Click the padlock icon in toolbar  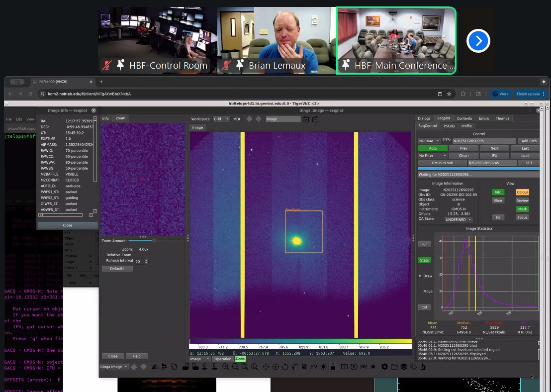point(333,367)
